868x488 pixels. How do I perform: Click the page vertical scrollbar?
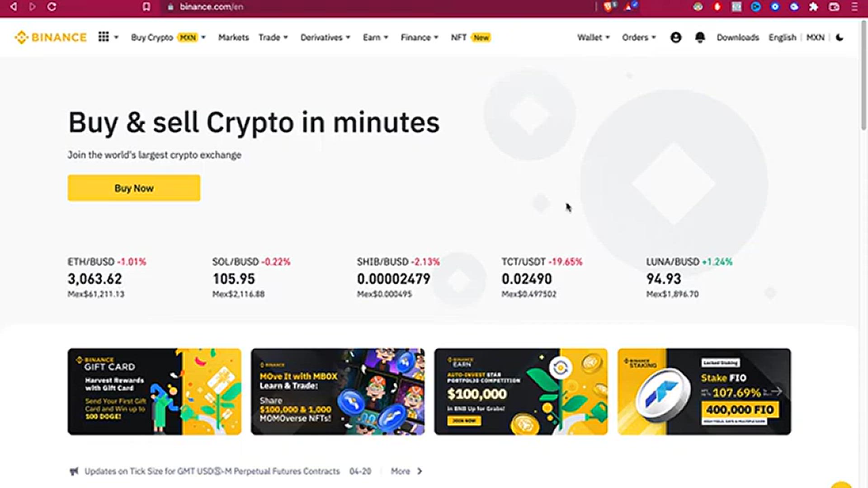tap(863, 75)
